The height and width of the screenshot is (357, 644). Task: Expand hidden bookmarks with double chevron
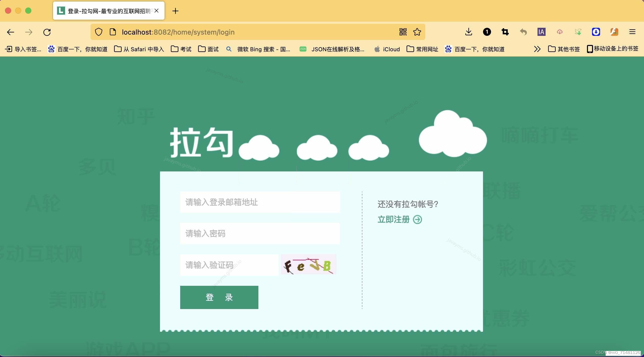[x=537, y=49]
